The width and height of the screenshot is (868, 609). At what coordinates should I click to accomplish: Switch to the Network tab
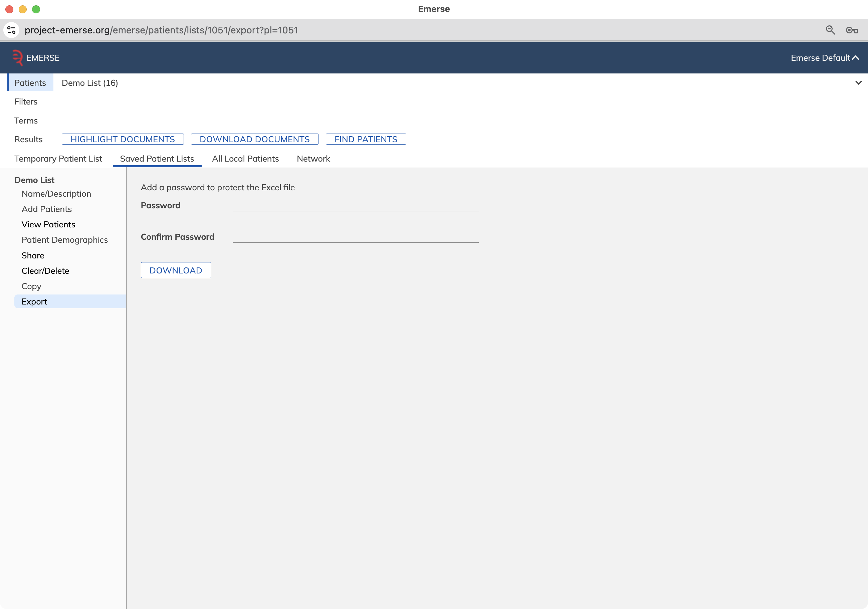(313, 159)
